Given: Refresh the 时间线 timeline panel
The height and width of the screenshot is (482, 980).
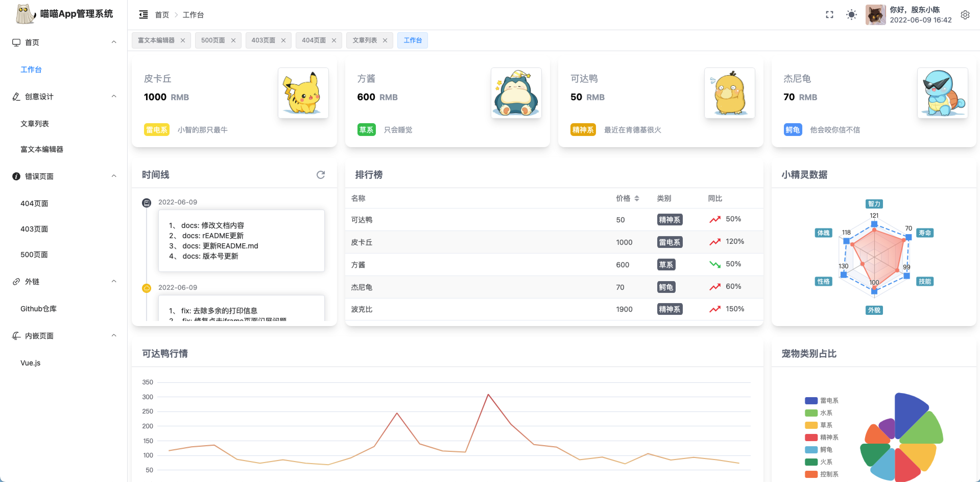Looking at the screenshot, I should coord(321,174).
